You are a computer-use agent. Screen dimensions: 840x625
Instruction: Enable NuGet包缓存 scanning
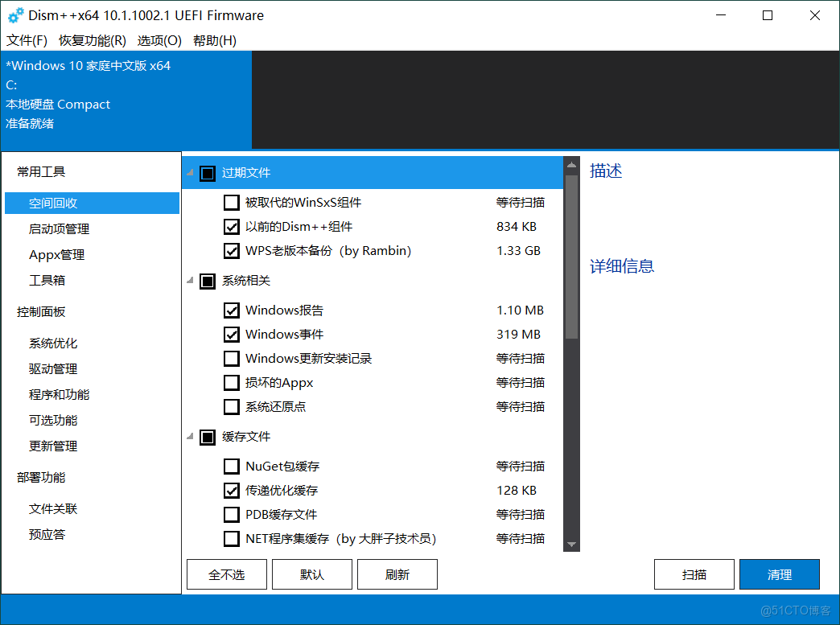click(x=232, y=466)
